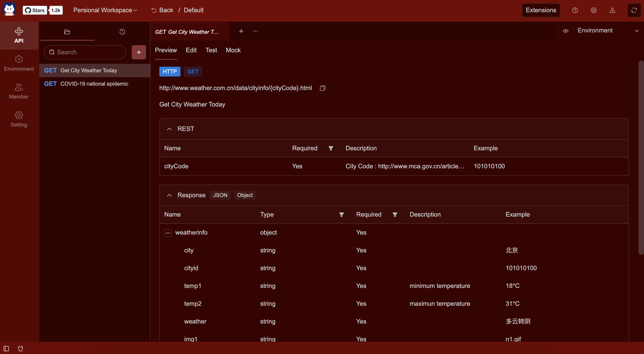The height and width of the screenshot is (354, 644).
Task: Click the add new request button
Action: (x=138, y=52)
